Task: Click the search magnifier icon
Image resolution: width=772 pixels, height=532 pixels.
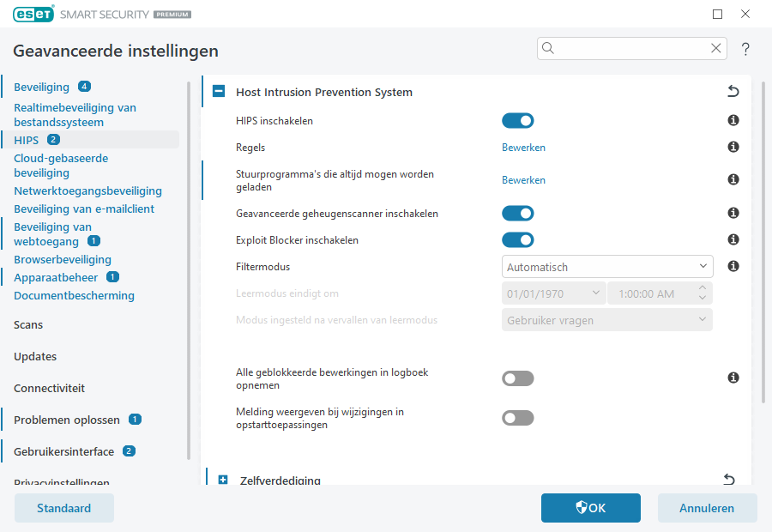Action: [x=548, y=48]
